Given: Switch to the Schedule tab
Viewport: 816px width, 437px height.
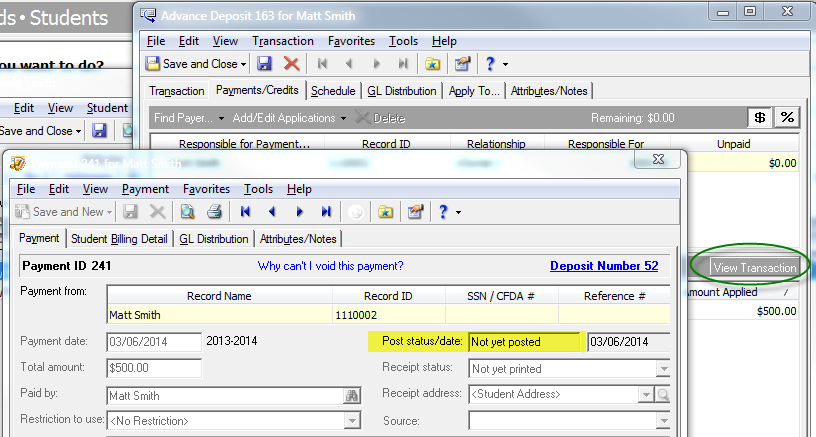Looking at the screenshot, I should pyautogui.click(x=333, y=91).
